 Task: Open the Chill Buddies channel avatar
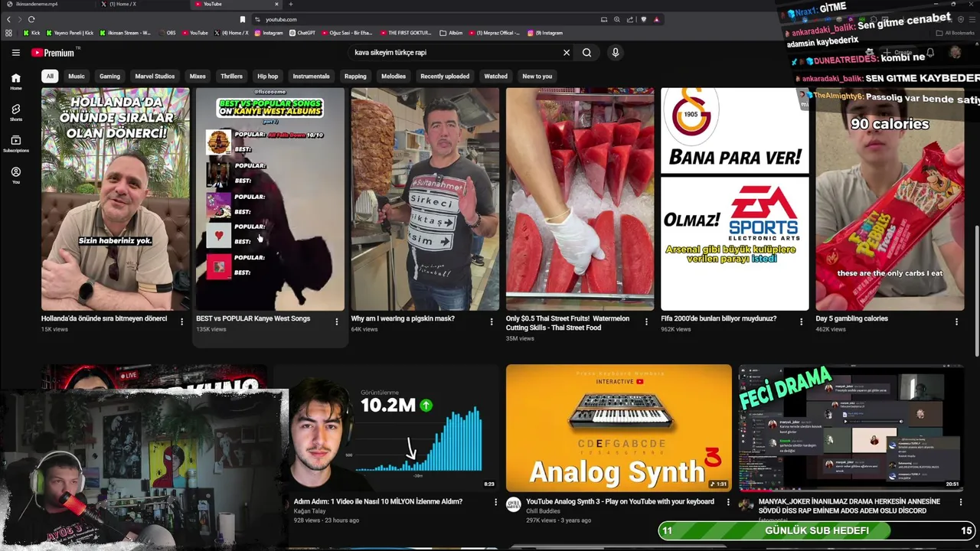(x=513, y=504)
